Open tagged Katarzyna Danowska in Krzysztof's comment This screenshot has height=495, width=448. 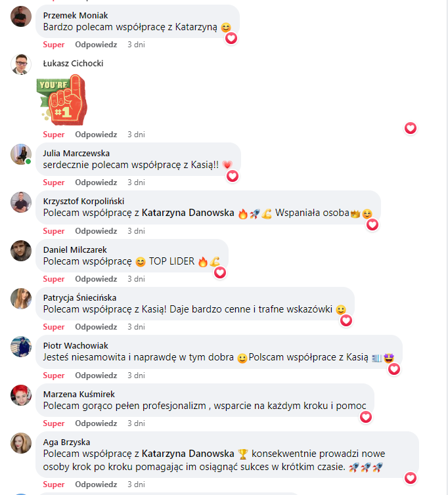click(188, 213)
